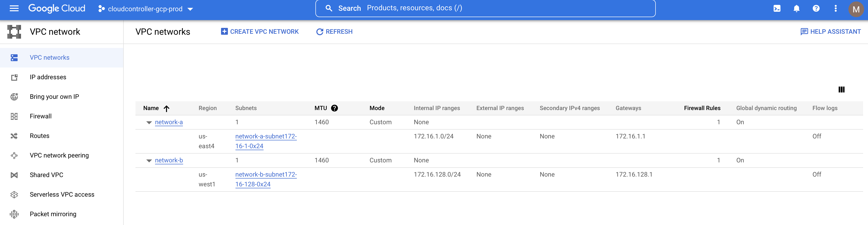868x225 pixels.
Task: Open the three-dot settings and utilities menu
Action: [x=835, y=9]
